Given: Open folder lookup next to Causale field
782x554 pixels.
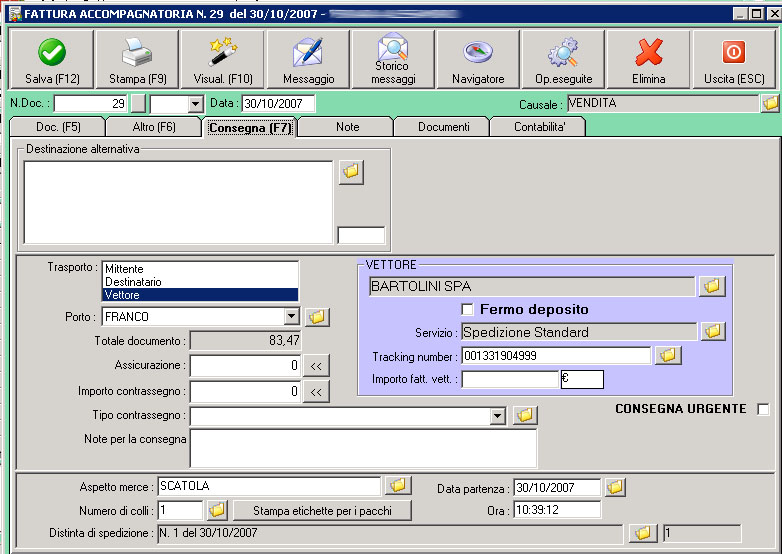Looking at the screenshot, I should 770,103.
